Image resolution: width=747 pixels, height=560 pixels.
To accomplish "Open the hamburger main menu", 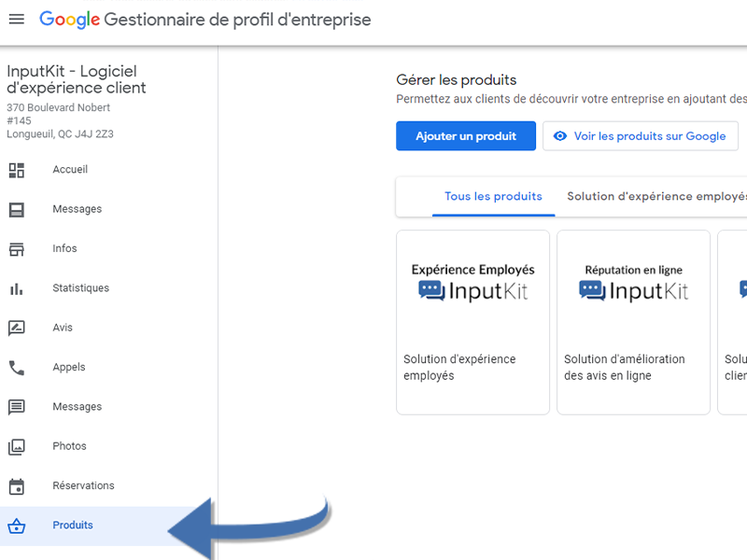I will [17, 19].
